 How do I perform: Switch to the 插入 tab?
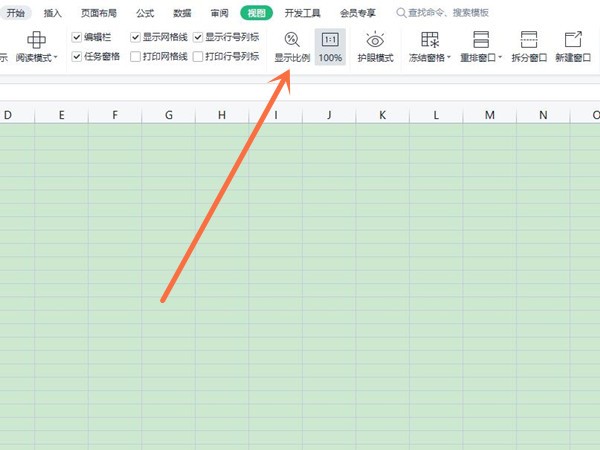tap(53, 13)
